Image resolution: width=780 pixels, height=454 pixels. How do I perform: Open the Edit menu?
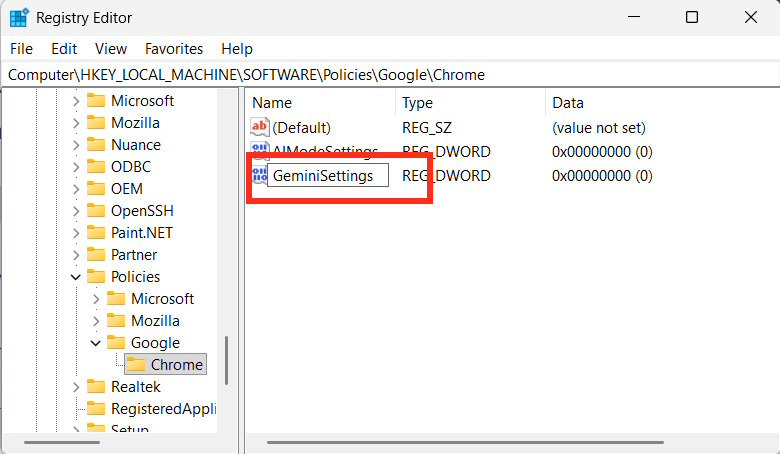click(x=64, y=49)
